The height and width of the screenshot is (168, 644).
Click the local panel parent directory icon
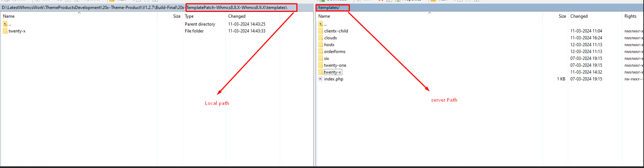[x=5, y=24]
